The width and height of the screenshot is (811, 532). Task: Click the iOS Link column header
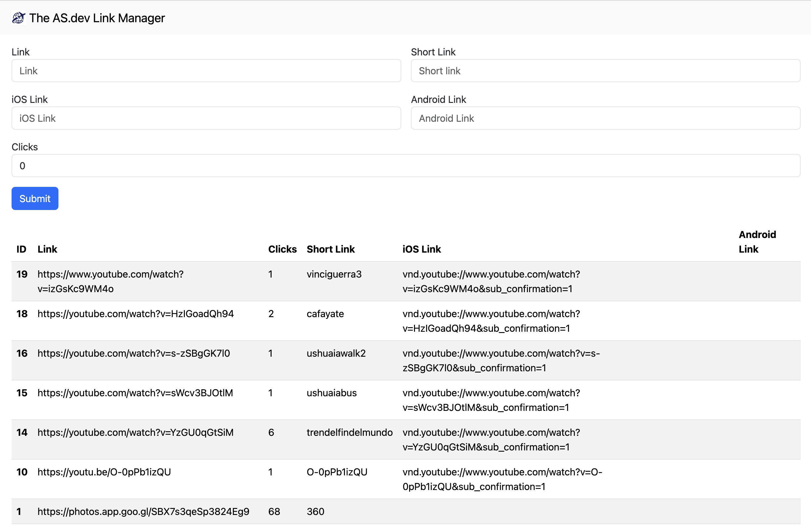pyautogui.click(x=422, y=249)
